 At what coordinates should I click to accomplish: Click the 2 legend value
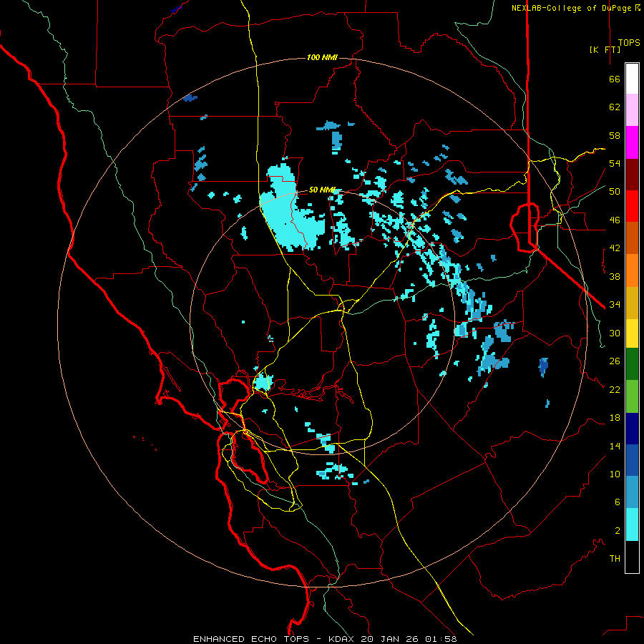tap(617, 531)
